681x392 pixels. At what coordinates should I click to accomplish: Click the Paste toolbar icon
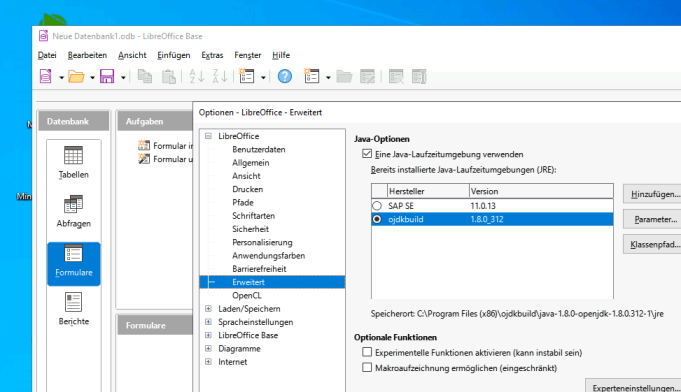click(x=169, y=76)
